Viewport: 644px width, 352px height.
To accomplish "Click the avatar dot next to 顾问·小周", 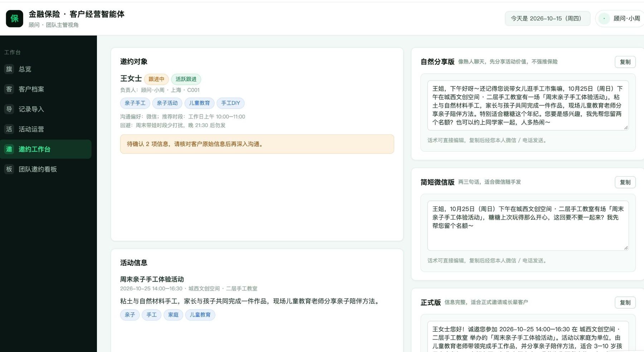I will (x=604, y=19).
